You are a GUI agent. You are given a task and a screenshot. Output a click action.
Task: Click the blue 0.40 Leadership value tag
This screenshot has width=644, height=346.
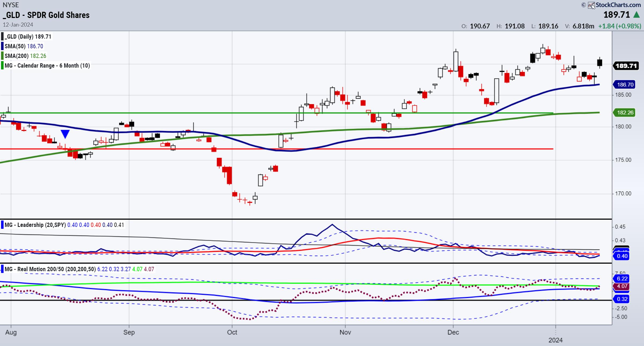pyautogui.click(x=622, y=256)
